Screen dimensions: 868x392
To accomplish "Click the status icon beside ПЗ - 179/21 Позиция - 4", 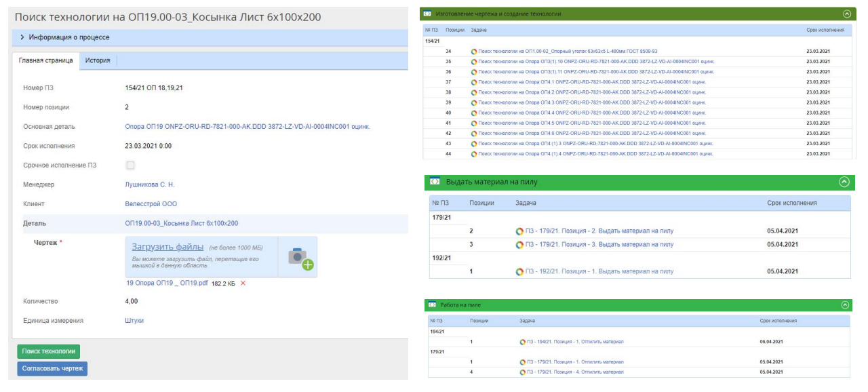I will tap(522, 372).
